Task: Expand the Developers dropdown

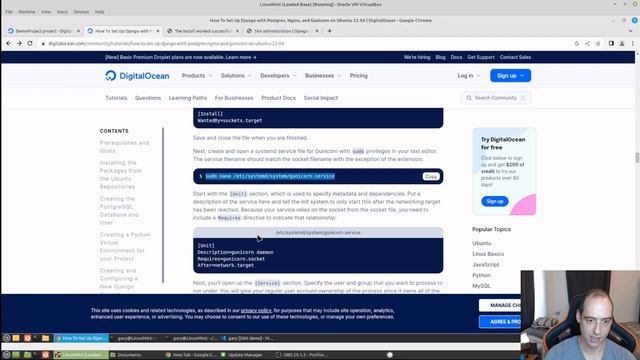Action: 278,76
